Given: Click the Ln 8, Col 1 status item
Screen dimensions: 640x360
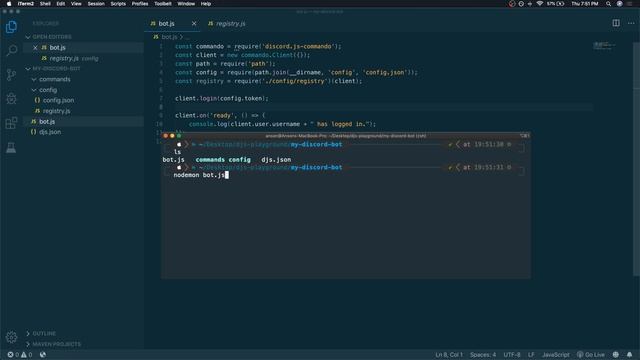Looking at the screenshot, I should pos(449,355).
